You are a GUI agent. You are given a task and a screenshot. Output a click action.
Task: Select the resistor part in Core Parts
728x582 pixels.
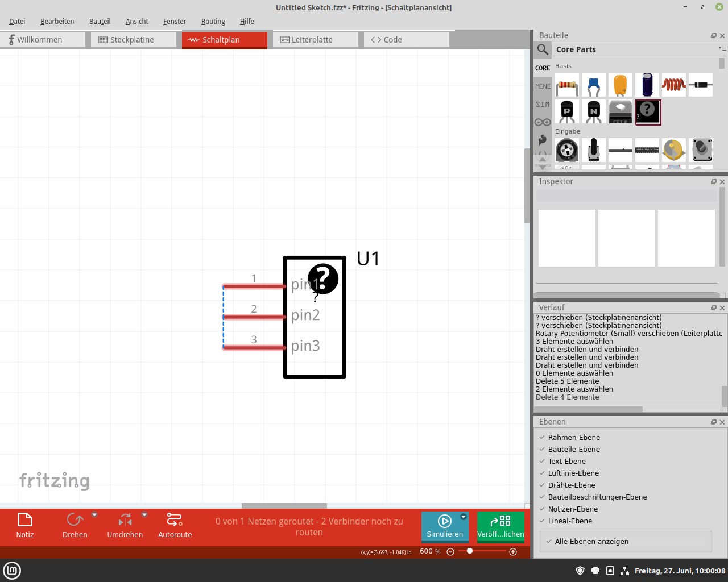pyautogui.click(x=567, y=85)
